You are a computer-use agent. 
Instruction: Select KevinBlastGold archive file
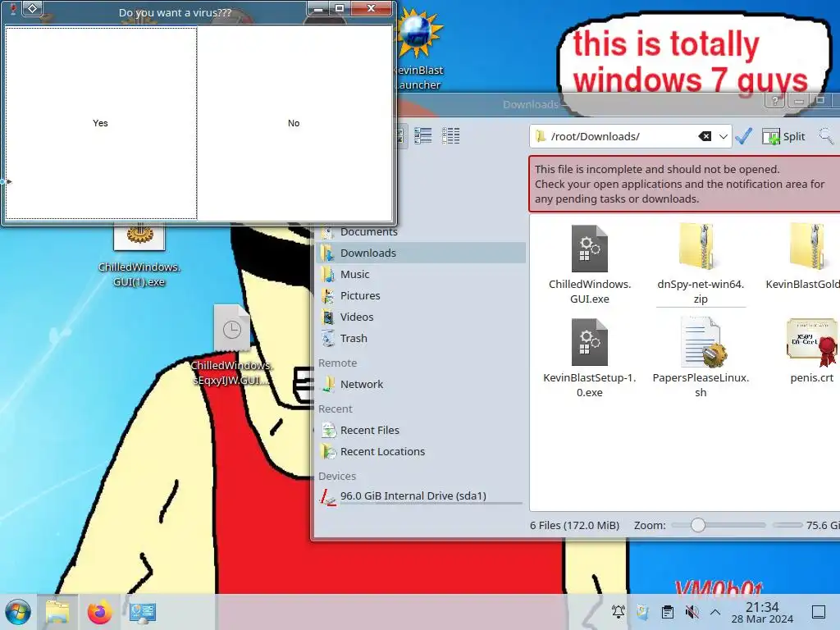tap(809, 257)
